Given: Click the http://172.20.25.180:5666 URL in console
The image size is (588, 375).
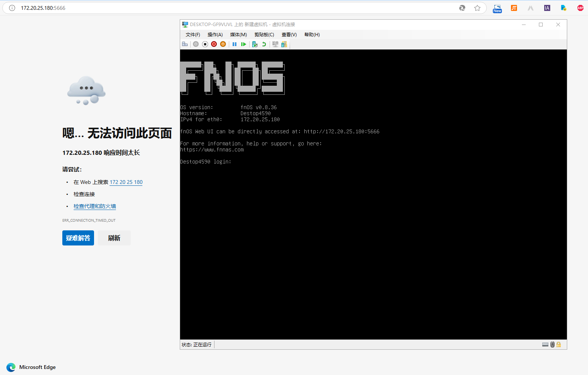Looking at the screenshot, I should (x=341, y=131).
